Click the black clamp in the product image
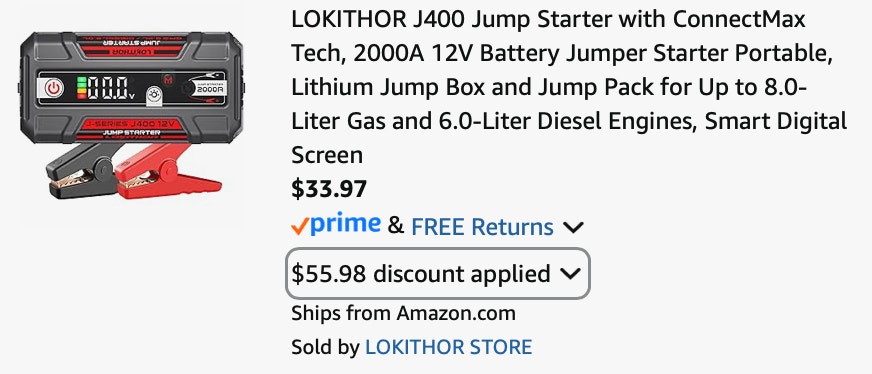Image resolution: width=872 pixels, height=374 pixels. pyautogui.click(x=82, y=174)
